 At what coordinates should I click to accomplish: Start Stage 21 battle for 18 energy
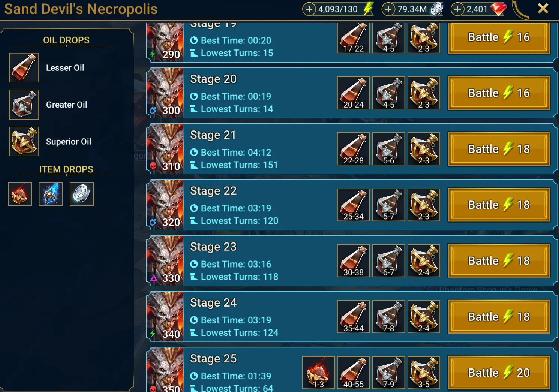pyautogui.click(x=499, y=149)
